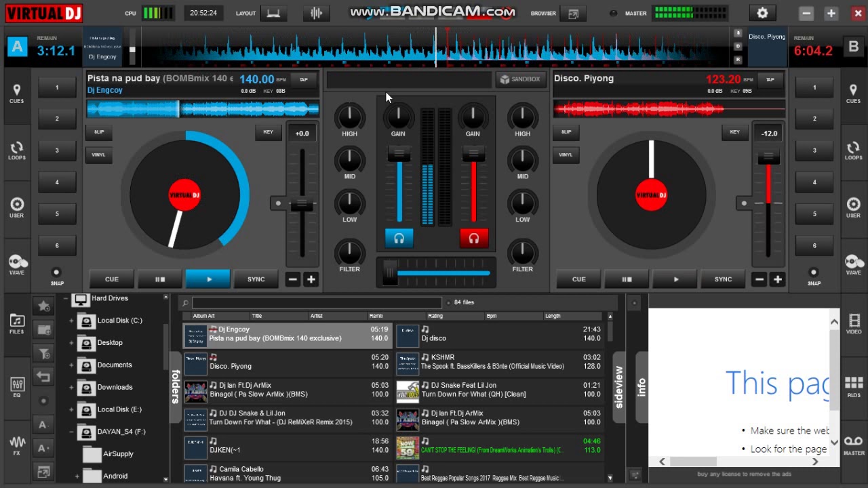Open settings with the gear icon
This screenshot has width=868, height=488.
point(762,13)
